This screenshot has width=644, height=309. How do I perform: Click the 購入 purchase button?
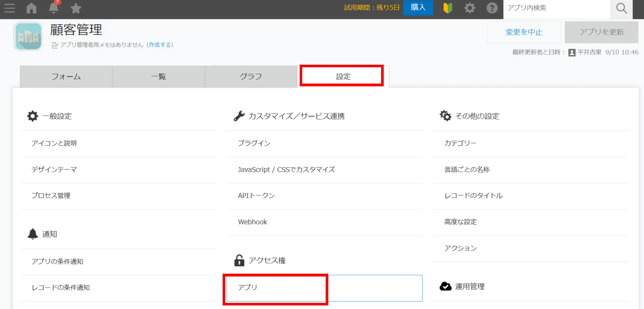pyautogui.click(x=418, y=7)
